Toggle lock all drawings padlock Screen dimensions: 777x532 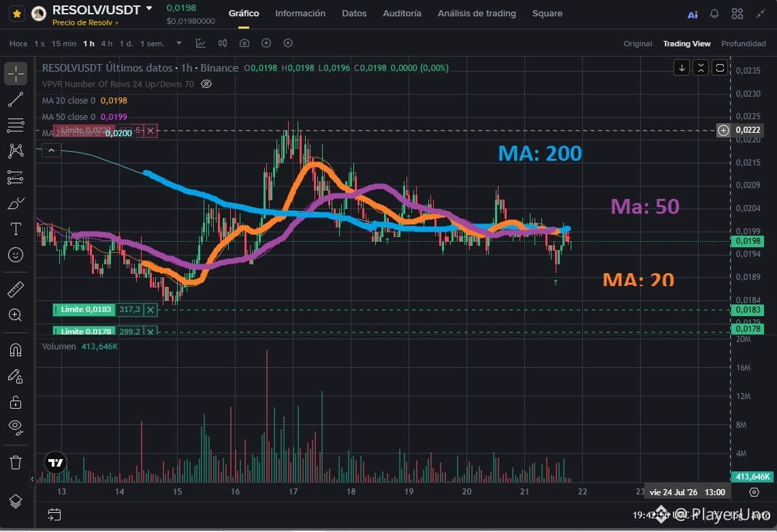click(x=16, y=402)
